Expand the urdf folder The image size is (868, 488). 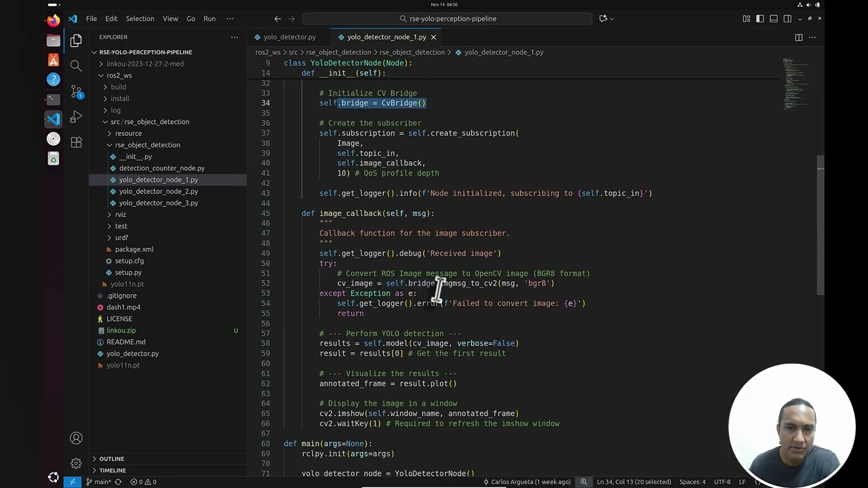coord(121,238)
